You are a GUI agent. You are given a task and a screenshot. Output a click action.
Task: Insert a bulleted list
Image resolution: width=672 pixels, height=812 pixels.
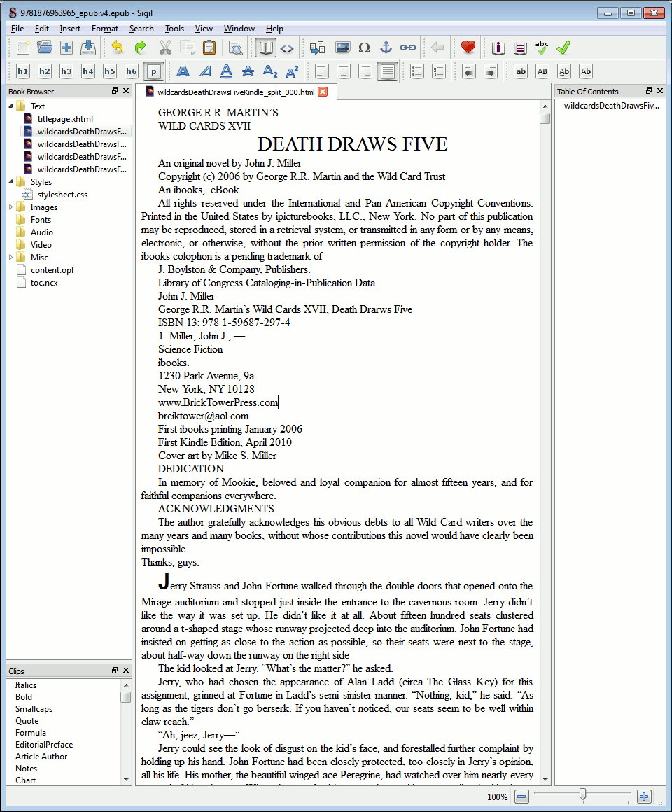coord(416,71)
